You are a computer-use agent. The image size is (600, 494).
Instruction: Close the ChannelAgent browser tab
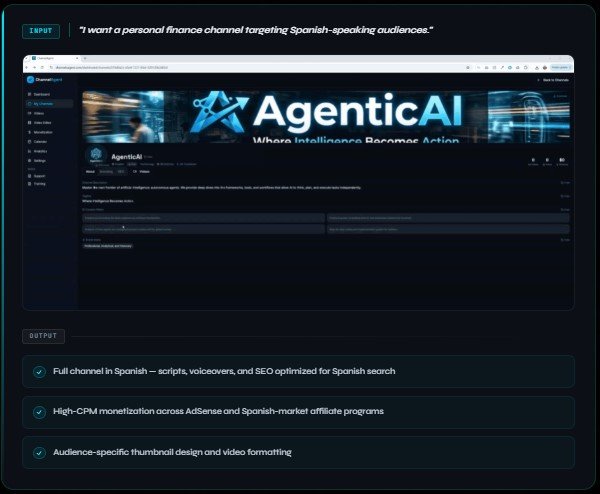(77, 58)
